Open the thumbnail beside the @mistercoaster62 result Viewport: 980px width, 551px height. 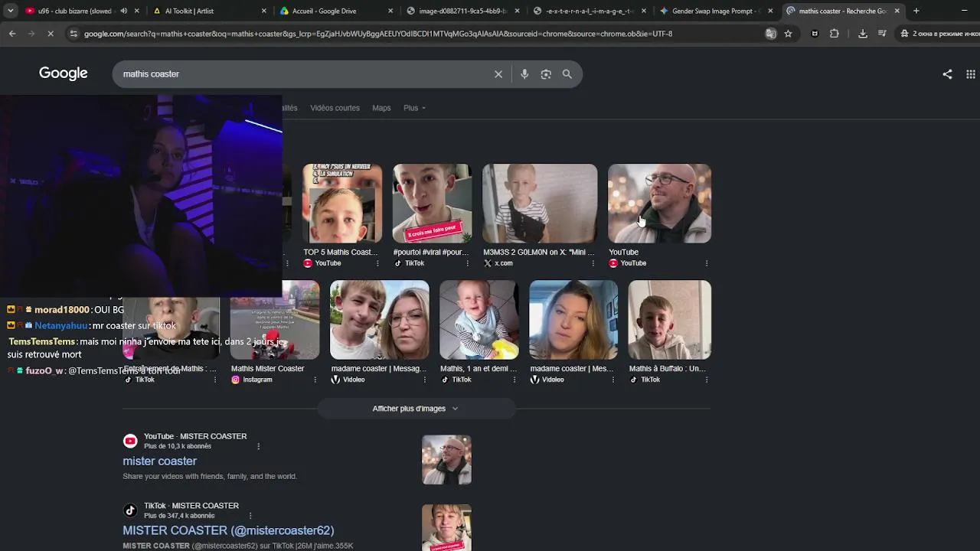click(446, 528)
